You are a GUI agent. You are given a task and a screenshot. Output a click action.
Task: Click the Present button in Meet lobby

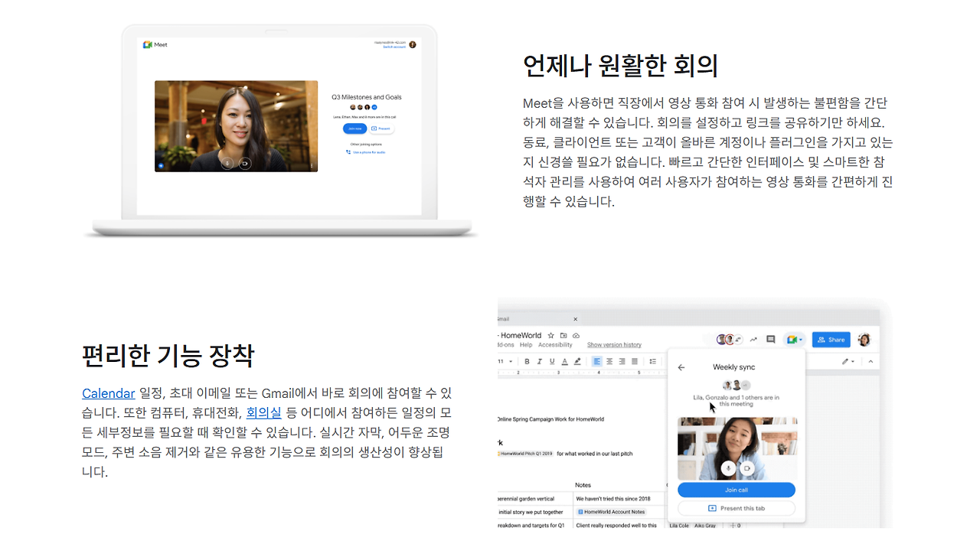(x=381, y=129)
